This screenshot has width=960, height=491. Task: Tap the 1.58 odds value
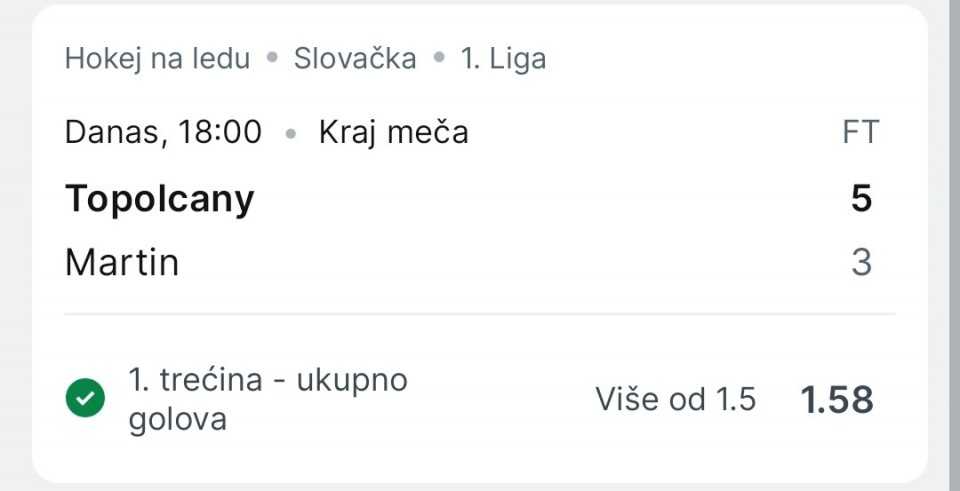(837, 400)
